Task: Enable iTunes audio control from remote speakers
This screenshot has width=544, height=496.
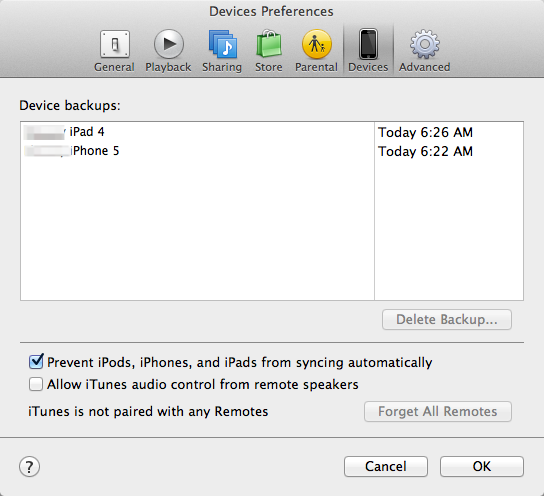Action: coord(36,384)
